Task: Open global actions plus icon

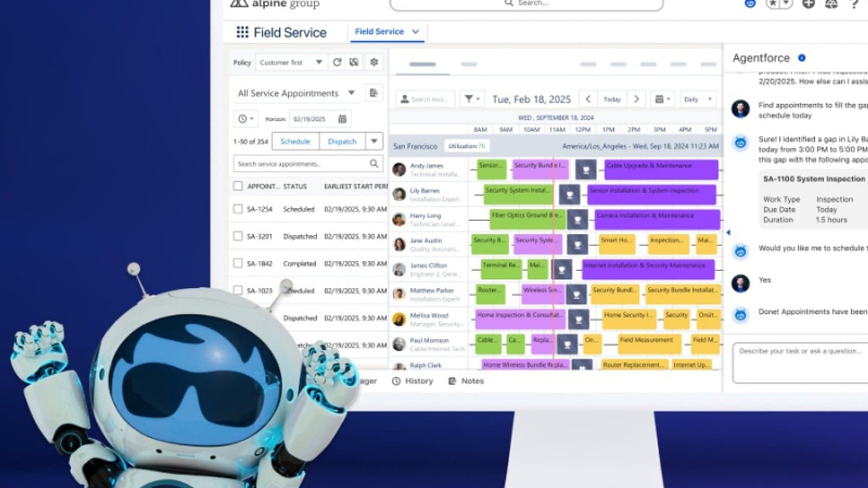Action: pos(808,3)
